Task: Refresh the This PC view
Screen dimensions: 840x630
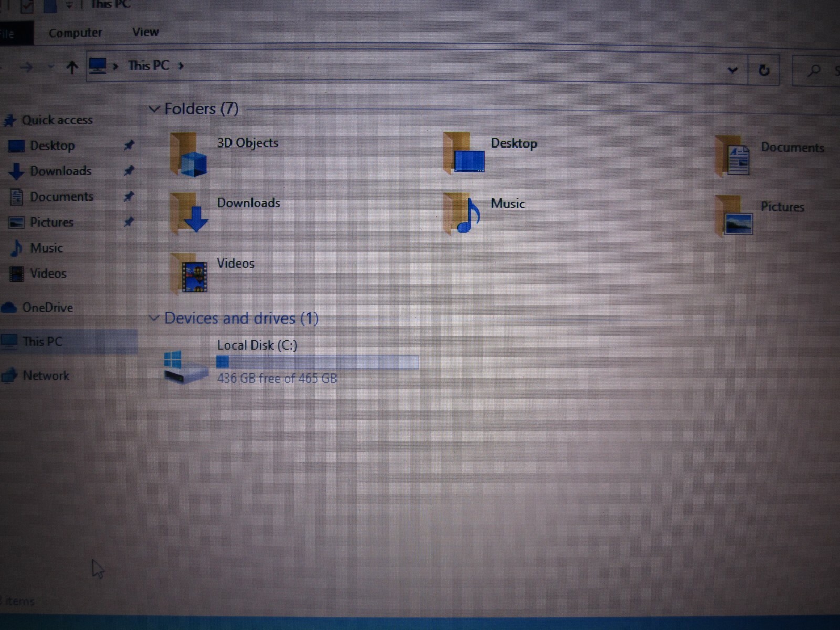Action: click(764, 70)
